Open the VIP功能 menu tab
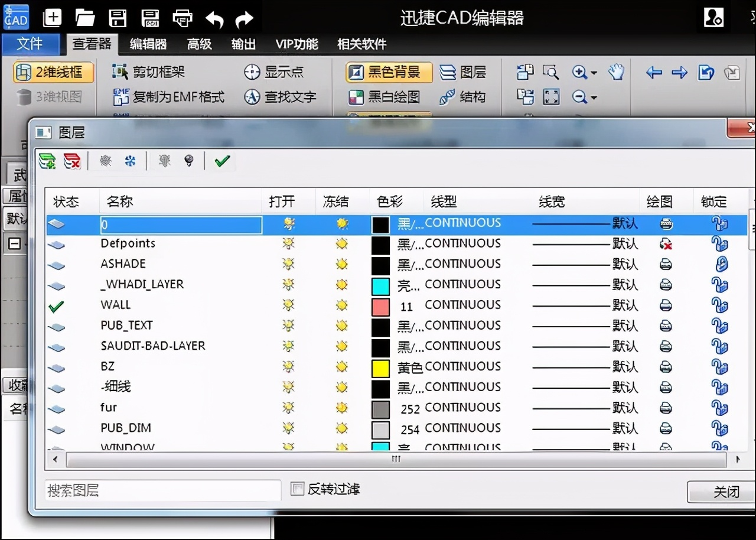Screen dimensions: 756x540 (296, 44)
